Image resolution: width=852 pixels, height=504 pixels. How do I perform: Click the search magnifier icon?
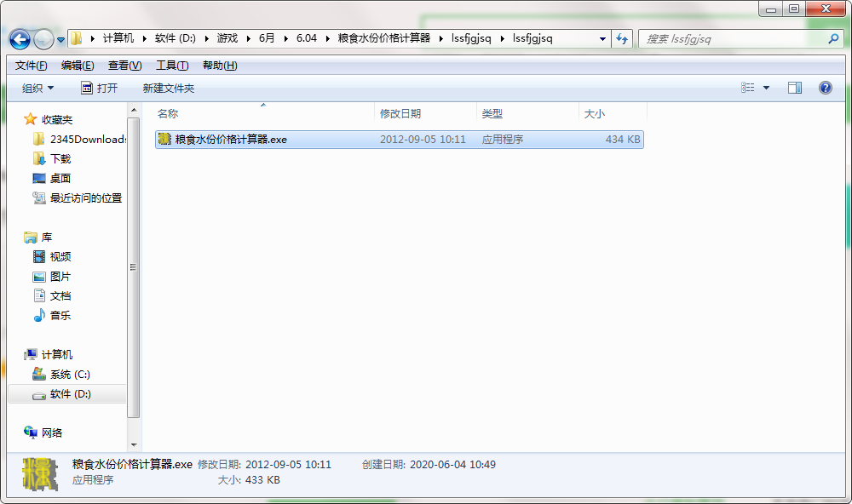pos(833,38)
